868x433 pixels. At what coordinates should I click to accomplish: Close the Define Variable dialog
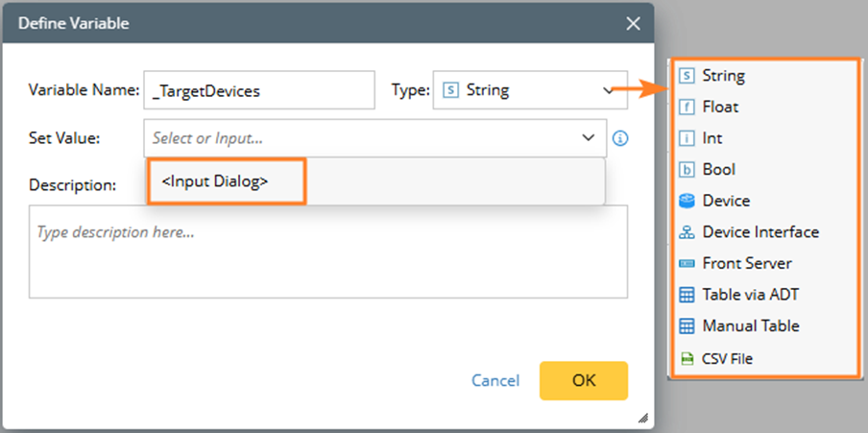(633, 22)
